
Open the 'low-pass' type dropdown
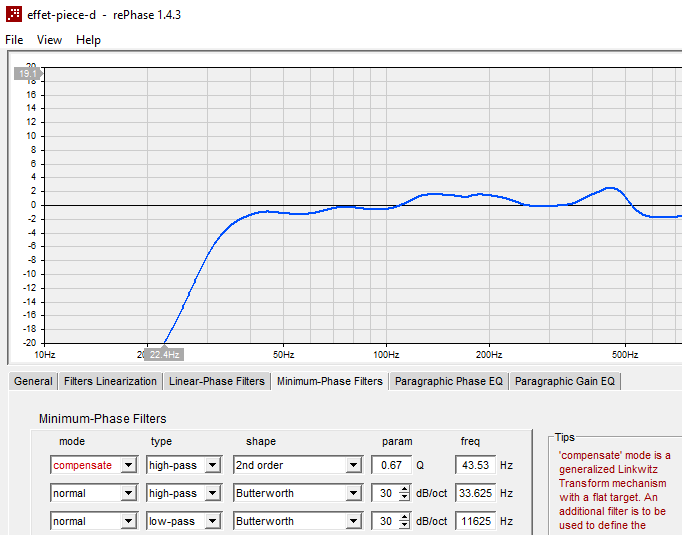(212, 521)
